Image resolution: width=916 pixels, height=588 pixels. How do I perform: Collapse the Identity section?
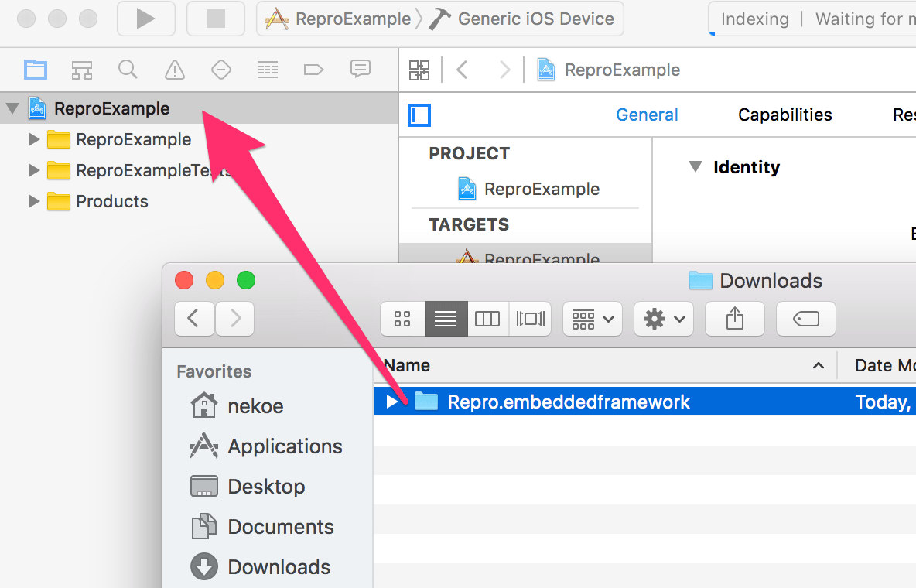pos(696,166)
